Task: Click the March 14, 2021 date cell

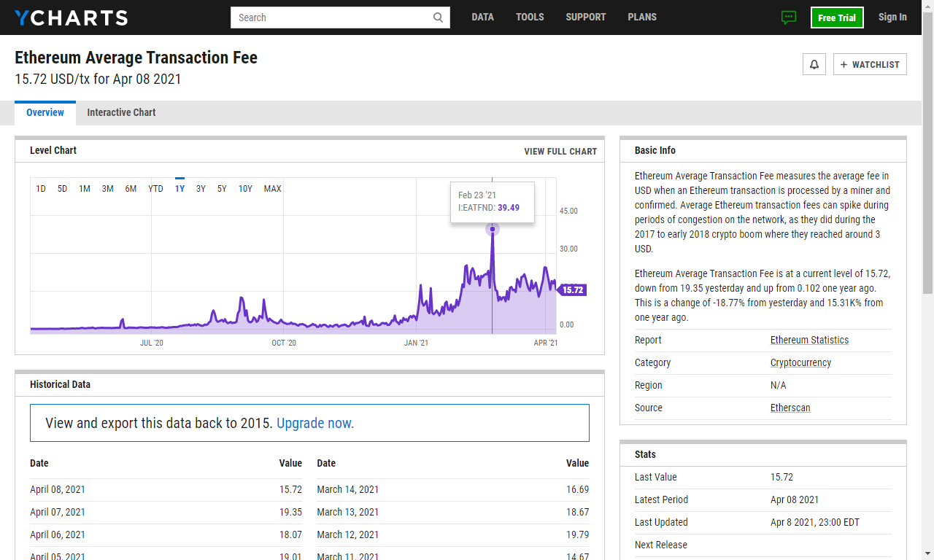Action: [348, 490]
